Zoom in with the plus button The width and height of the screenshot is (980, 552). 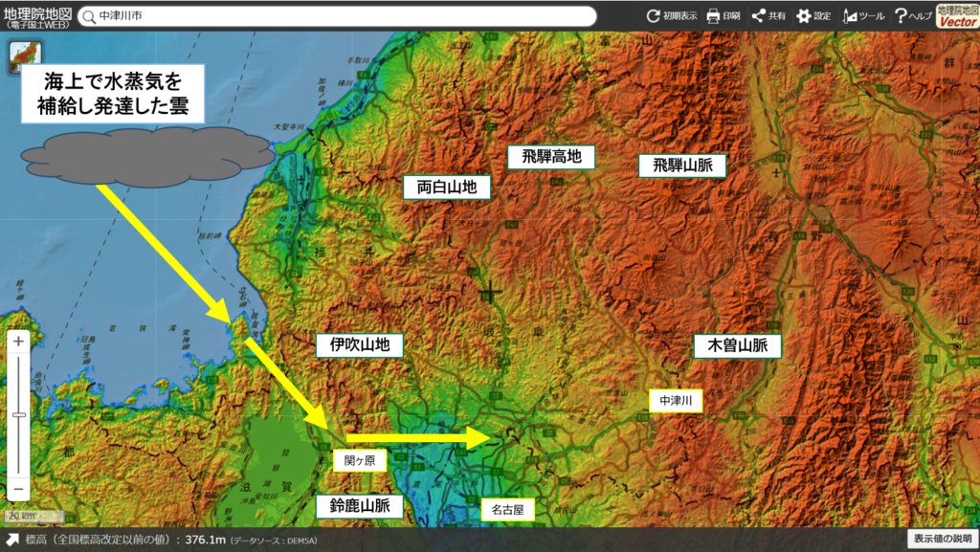click(x=19, y=342)
